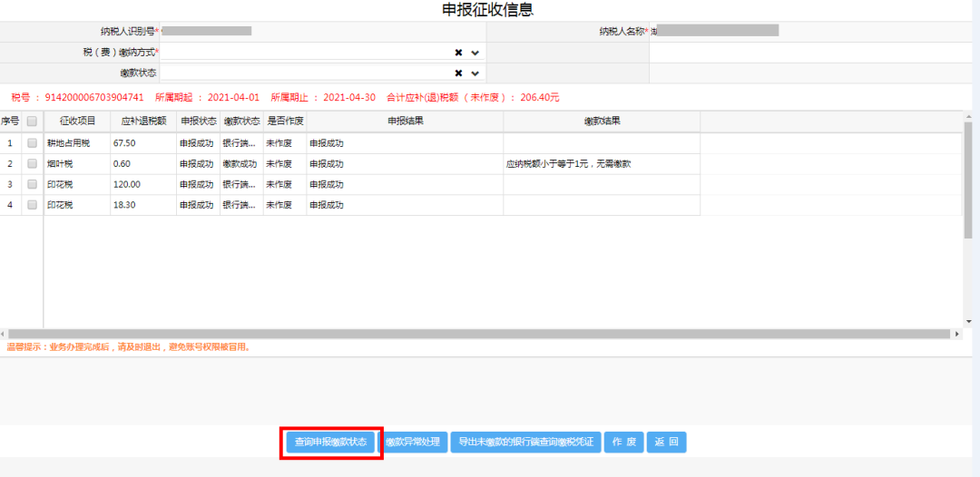
Task: Click the 缴款异常处理 button
Action: point(413,442)
